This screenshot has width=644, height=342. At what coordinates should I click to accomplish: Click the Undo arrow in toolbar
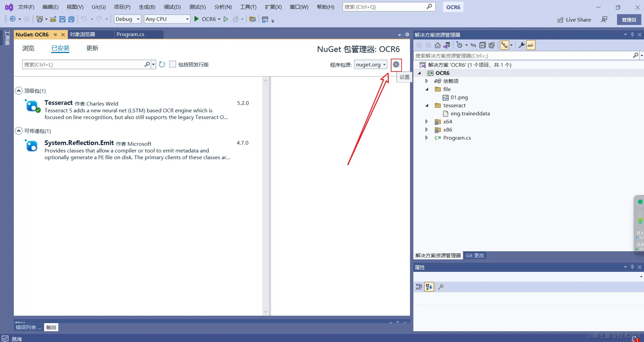(84, 19)
